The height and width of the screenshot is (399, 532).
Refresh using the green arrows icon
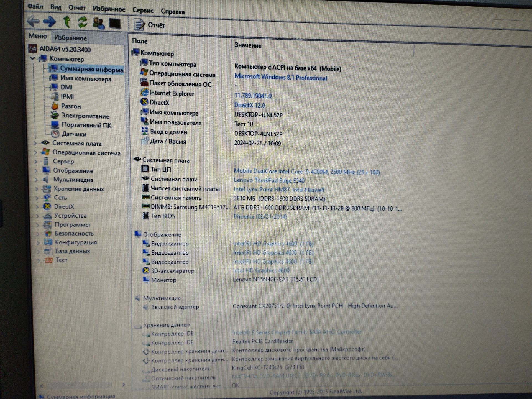coord(82,22)
